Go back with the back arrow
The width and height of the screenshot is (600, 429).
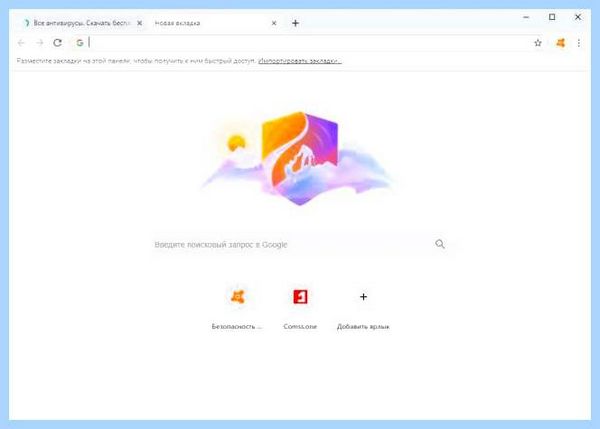coord(21,42)
